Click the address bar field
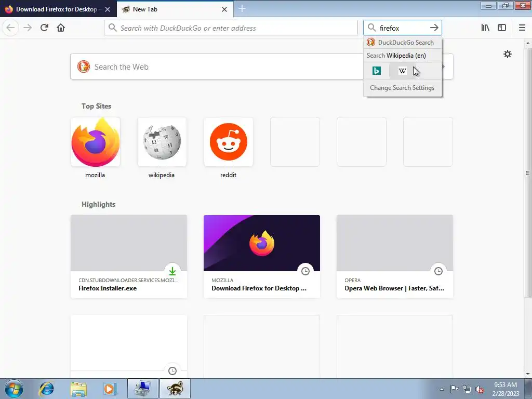 click(x=231, y=28)
